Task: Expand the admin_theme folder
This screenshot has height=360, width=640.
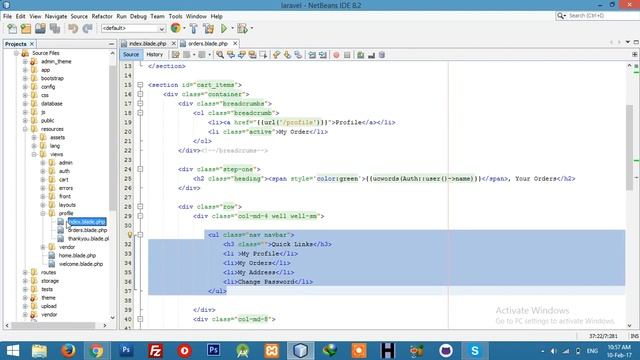Action: 25,62
